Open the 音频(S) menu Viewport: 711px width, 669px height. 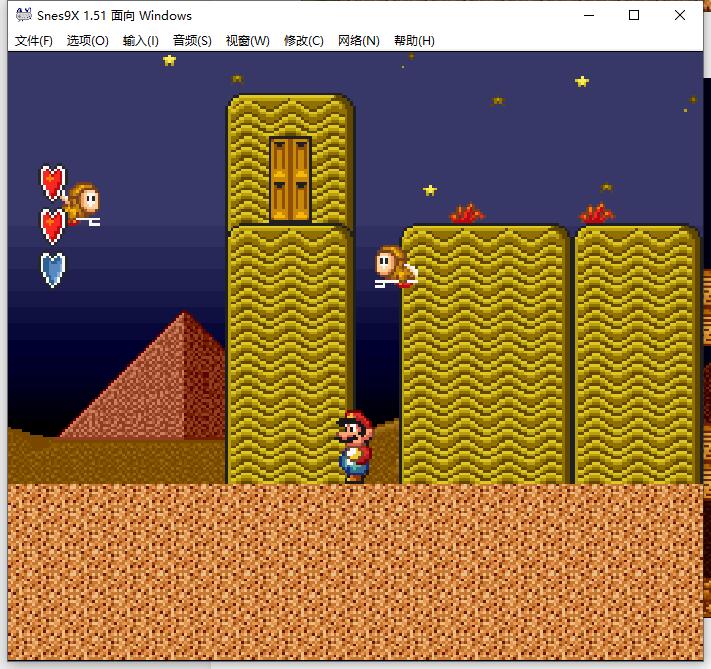(192, 41)
